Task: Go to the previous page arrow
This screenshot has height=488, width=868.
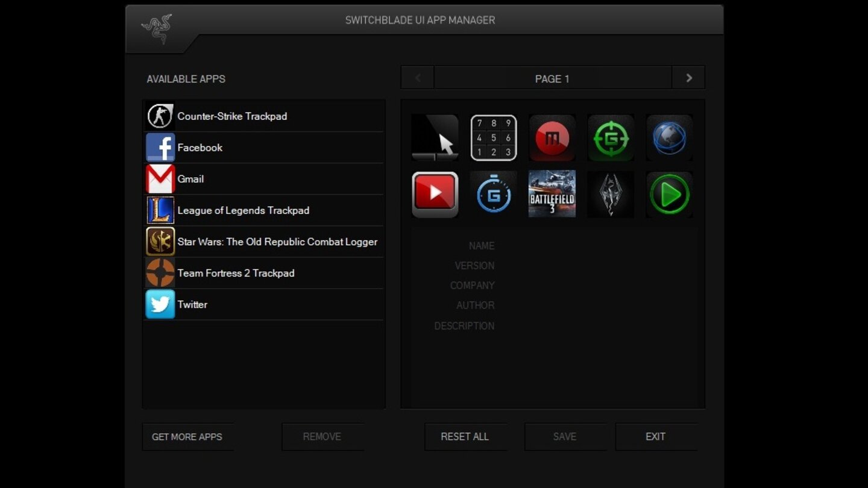Action: tap(417, 78)
